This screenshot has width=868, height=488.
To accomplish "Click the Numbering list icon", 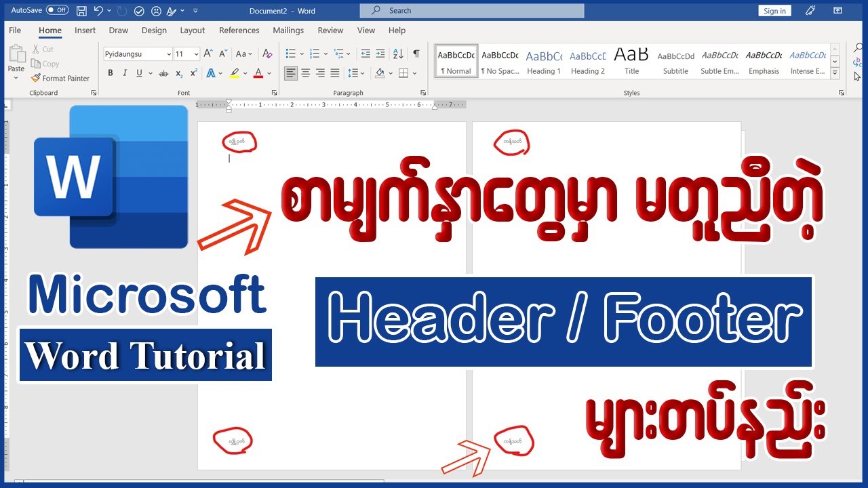I will coord(314,54).
